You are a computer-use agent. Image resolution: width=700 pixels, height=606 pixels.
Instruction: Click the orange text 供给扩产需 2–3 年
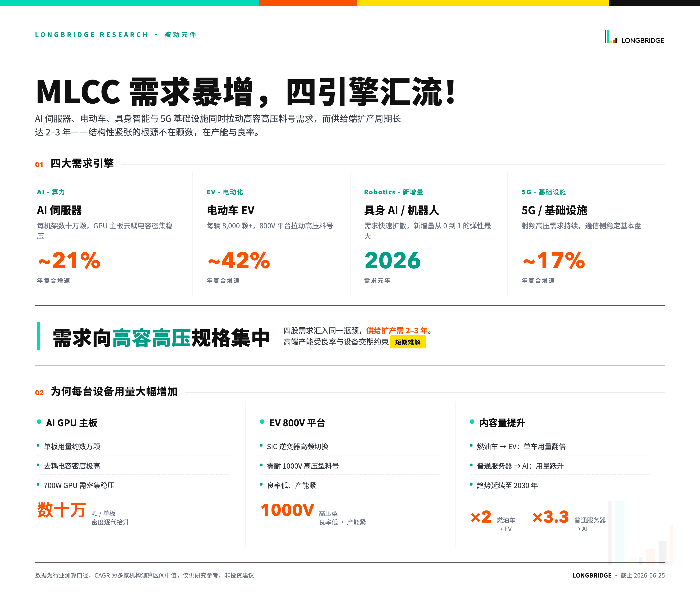tap(397, 330)
